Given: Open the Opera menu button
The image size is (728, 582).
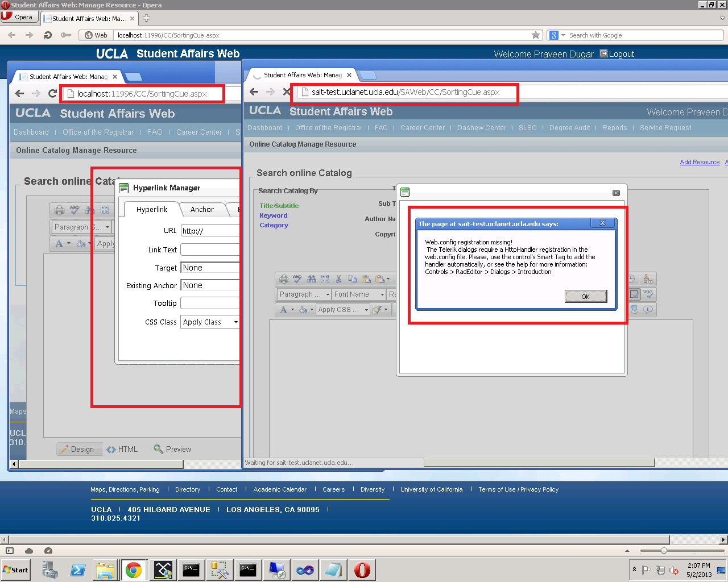Looking at the screenshot, I should (x=19, y=17).
